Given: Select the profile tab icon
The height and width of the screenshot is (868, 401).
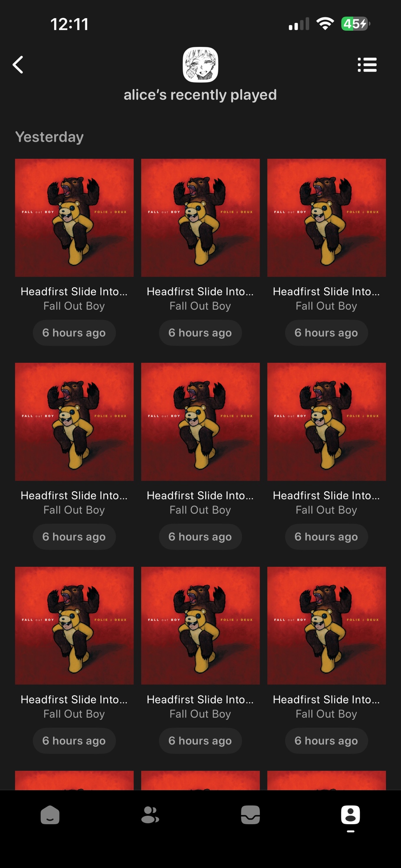Looking at the screenshot, I should coord(351,815).
